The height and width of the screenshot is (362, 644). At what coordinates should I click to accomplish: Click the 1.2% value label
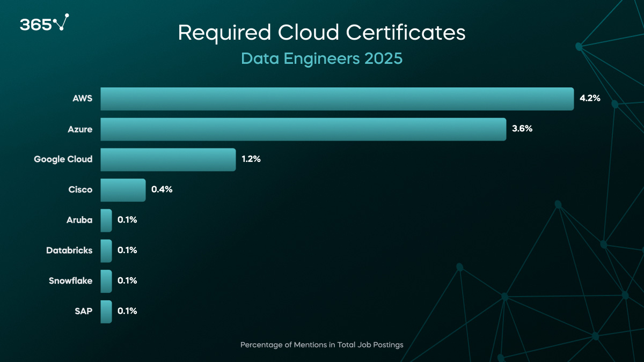tap(251, 159)
